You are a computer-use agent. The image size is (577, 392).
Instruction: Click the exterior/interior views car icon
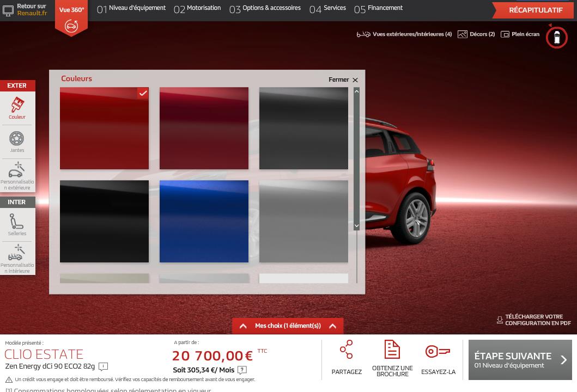pyautogui.click(x=363, y=34)
